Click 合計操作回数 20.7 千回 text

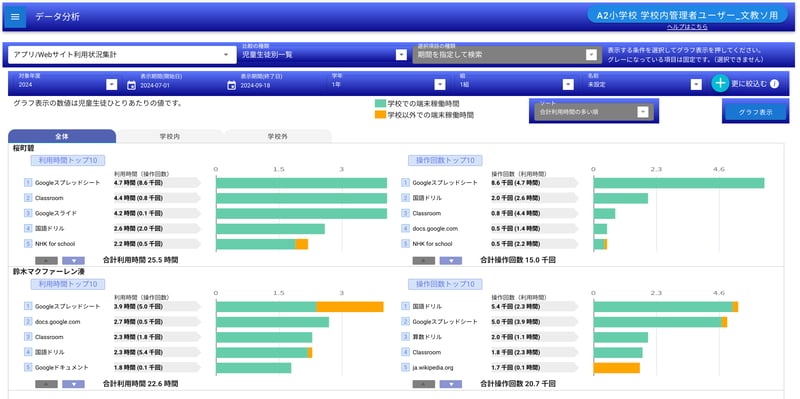(x=518, y=383)
